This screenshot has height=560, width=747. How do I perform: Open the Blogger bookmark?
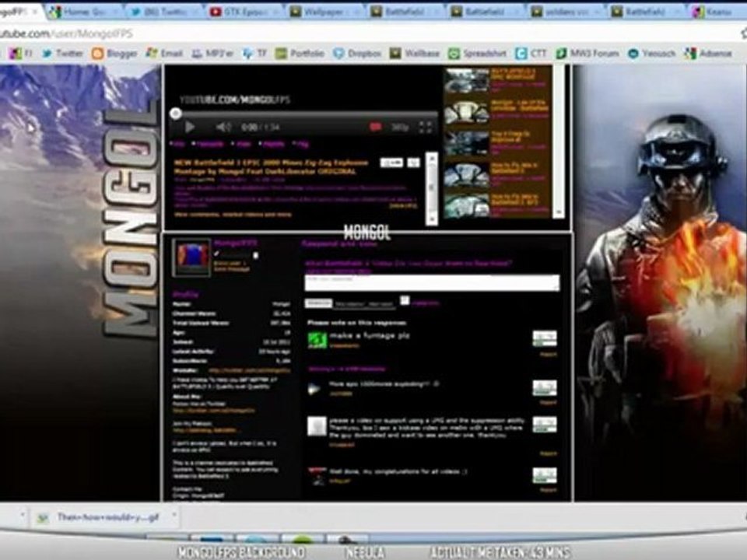point(115,54)
